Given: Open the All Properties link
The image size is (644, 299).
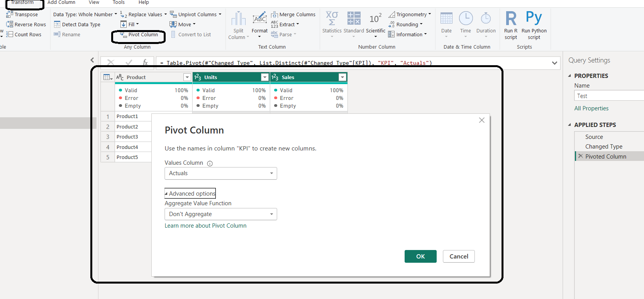Looking at the screenshot, I should click(591, 108).
